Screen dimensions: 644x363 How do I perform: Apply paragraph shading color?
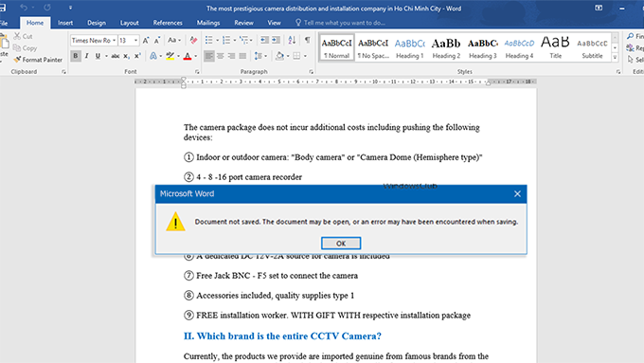pyautogui.click(x=279, y=56)
